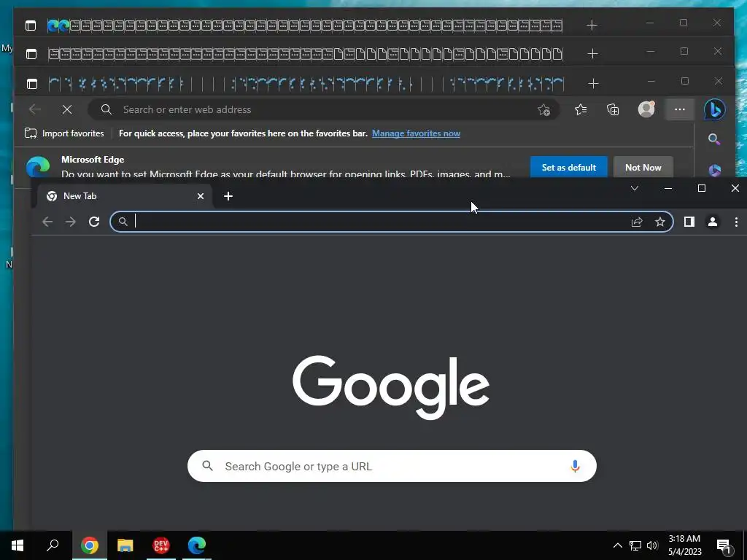Open the Edge profile avatar

tap(646, 109)
